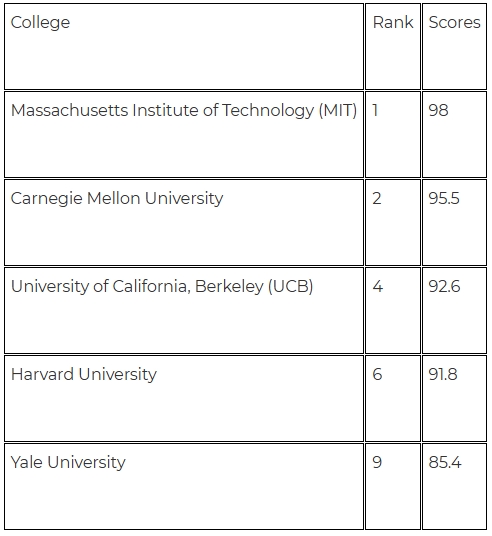The height and width of the screenshot is (536, 492).
Task: Select Massachusetts Institute of Technology (MIT) cell
Action: click(184, 134)
